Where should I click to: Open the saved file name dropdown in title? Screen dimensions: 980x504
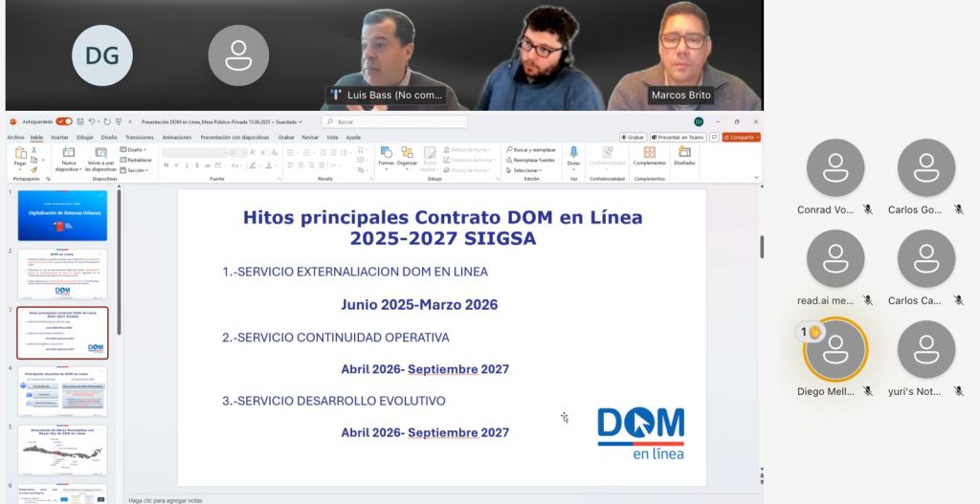tap(300, 121)
